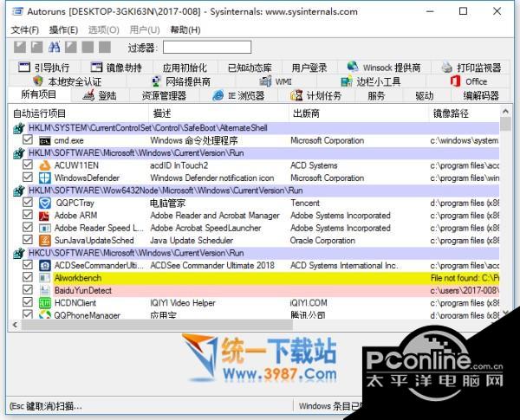Click the vertical scrollbar up arrow
This screenshot has height=420, width=520.
coord(505,111)
